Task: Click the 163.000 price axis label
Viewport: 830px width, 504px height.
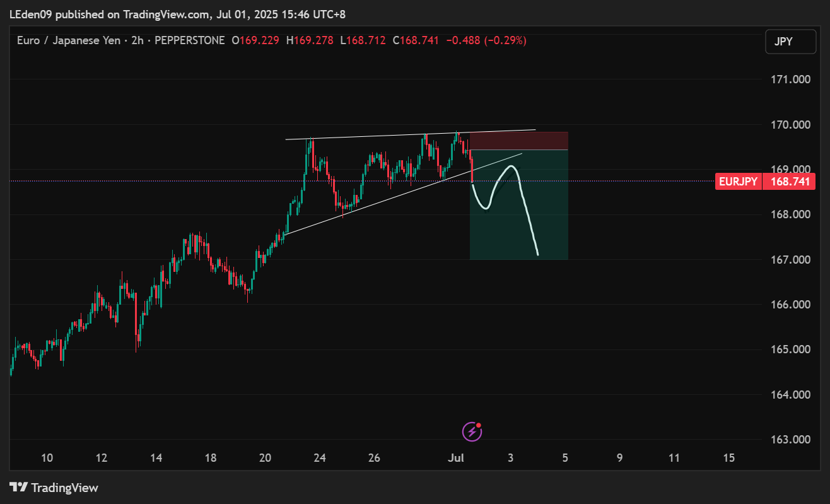Action: coord(790,440)
